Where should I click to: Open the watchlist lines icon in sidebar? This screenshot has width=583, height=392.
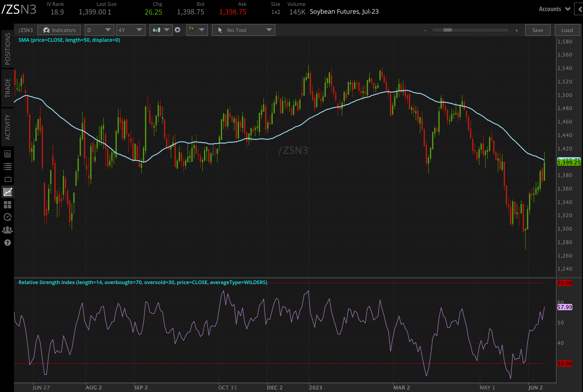pos(8,166)
